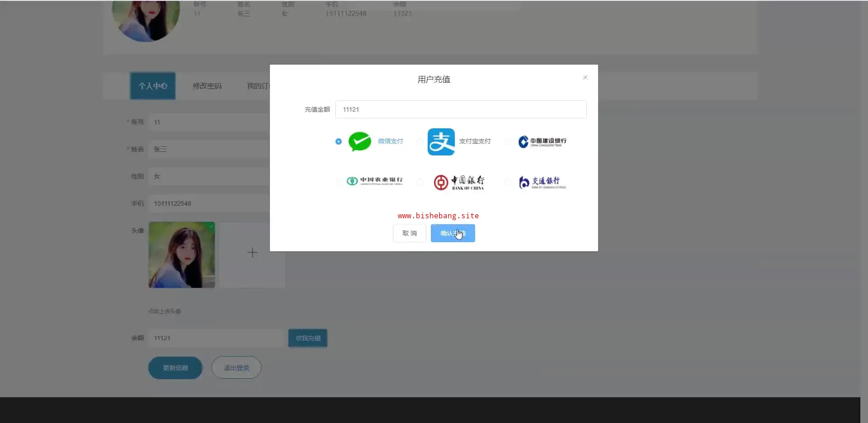Click the Agricultural Bank of China logo
Viewport: 868px width, 423px height.
tap(375, 181)
